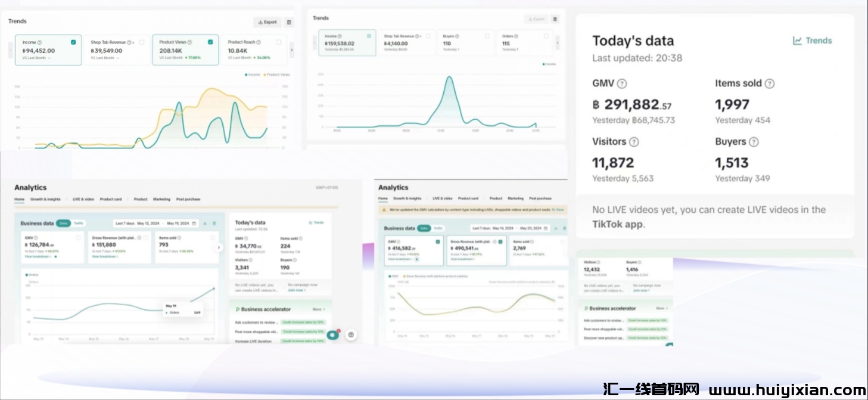
Task: Open the Last 7 days May 13–May 19 date picker
Action: click(155, 224)
